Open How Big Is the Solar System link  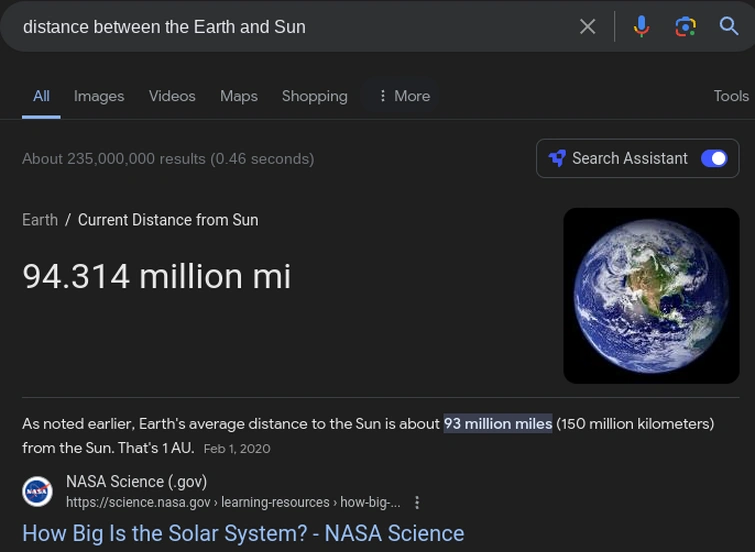(x=243, y=533)
